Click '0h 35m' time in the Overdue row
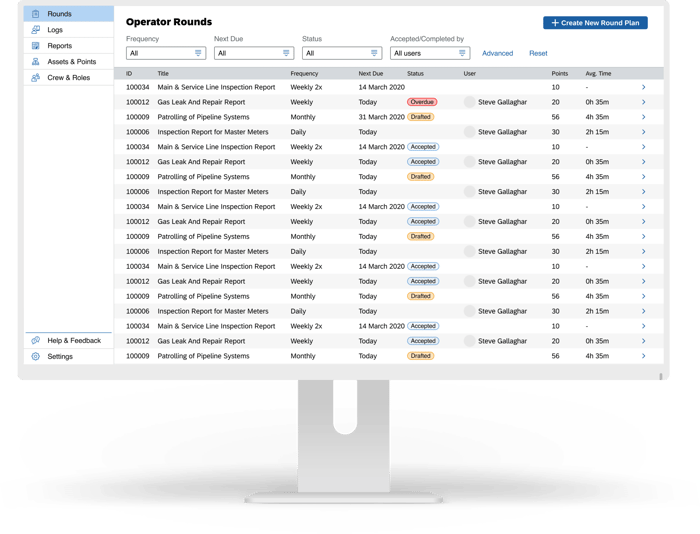The image size is (700, 534). [597, 102]
